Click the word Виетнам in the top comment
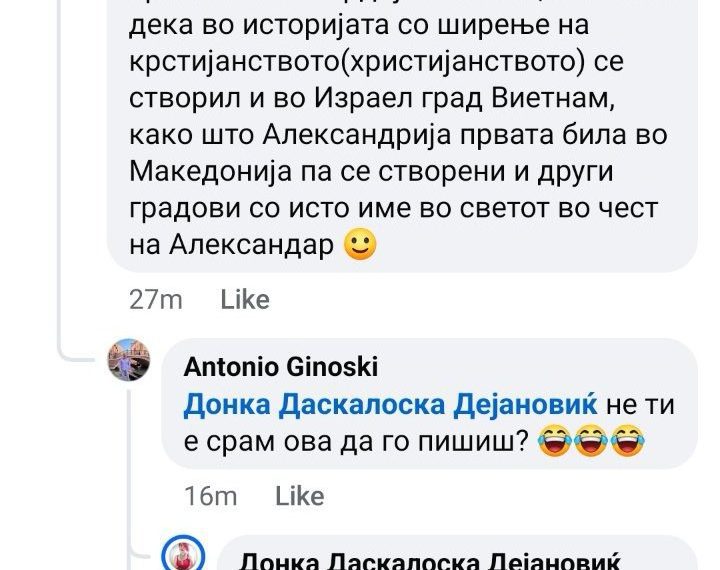This screenshot has width=720, height=570. pyautogui.click(x=553, y=98)
